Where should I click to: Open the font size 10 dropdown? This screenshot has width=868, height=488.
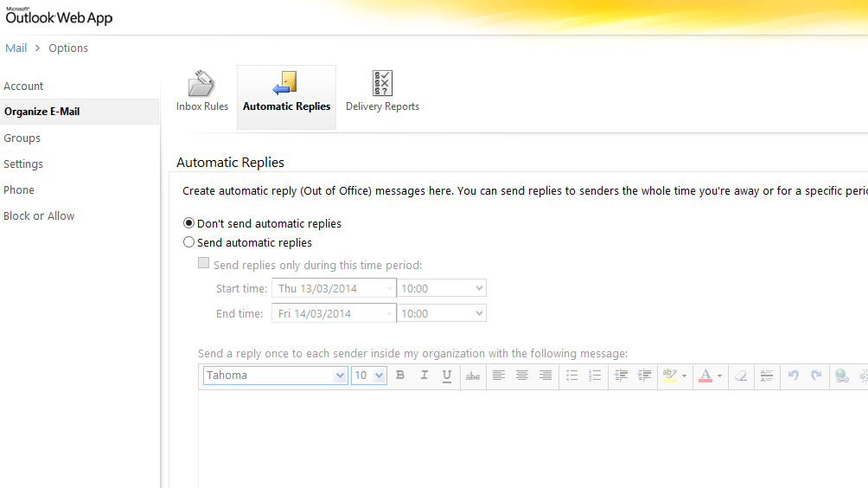(368, 376)
